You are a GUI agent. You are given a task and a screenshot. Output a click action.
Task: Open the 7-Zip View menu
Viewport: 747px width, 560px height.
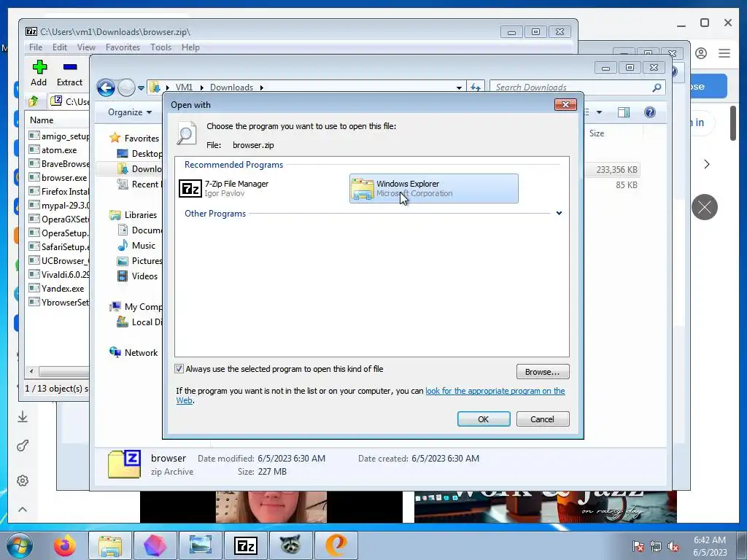tap(86, 47)
